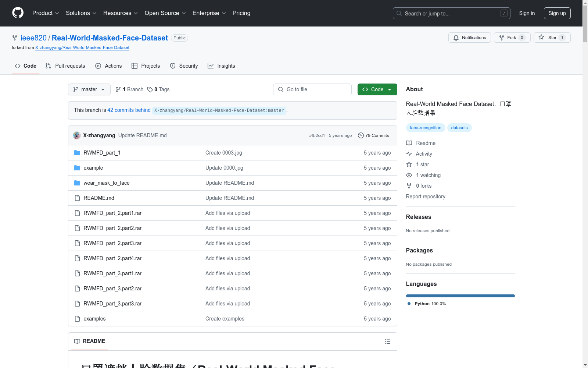Click the X-zhangyang author avatar

[x=77, y=135]
